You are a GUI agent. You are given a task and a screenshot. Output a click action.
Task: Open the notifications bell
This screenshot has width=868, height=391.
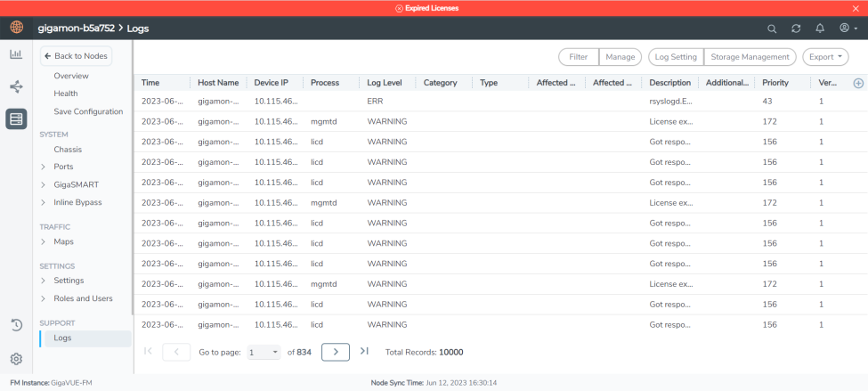(820, 29)
